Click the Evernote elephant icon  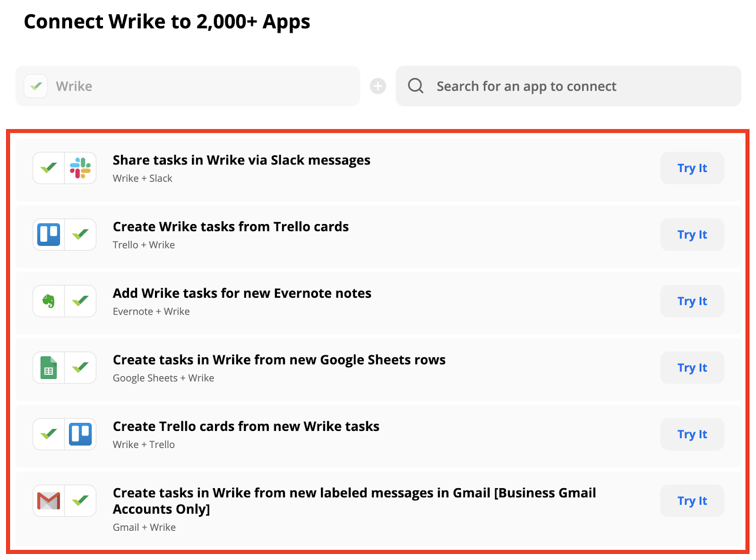click(49, 301)
